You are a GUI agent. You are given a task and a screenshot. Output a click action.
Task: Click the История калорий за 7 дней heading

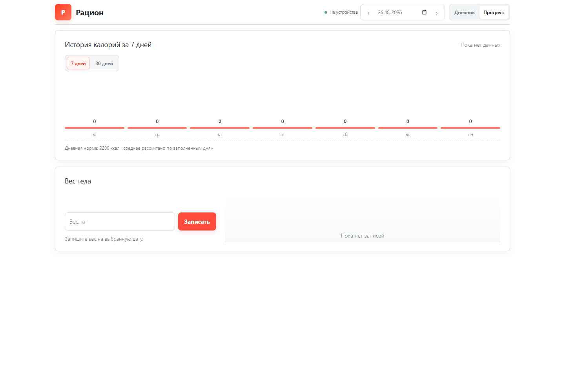click(108, 45)
